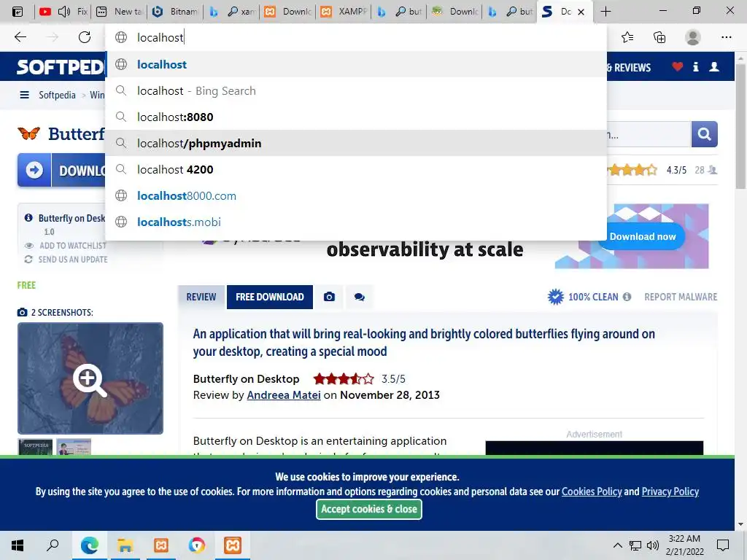This screenshot has width=747, height=560.
Task: Open Windows taskbar search
Action: click(x=53, y=545)
